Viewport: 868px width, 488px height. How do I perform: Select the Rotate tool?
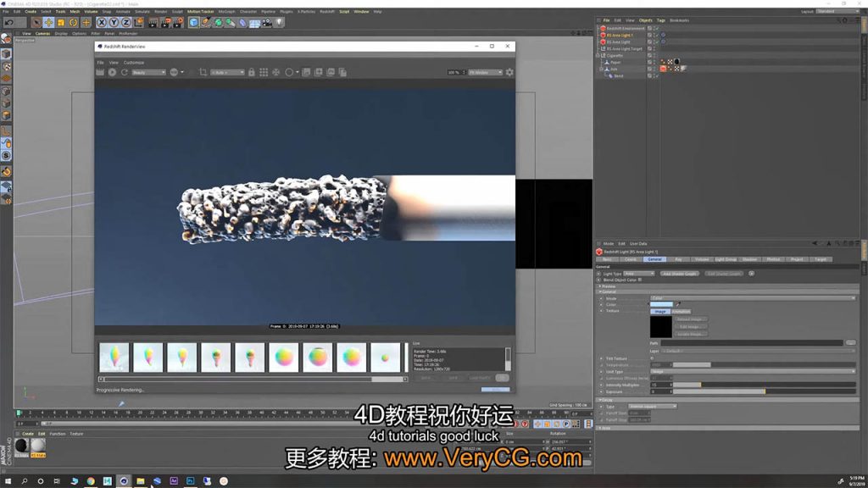click(x=73, y=23)
